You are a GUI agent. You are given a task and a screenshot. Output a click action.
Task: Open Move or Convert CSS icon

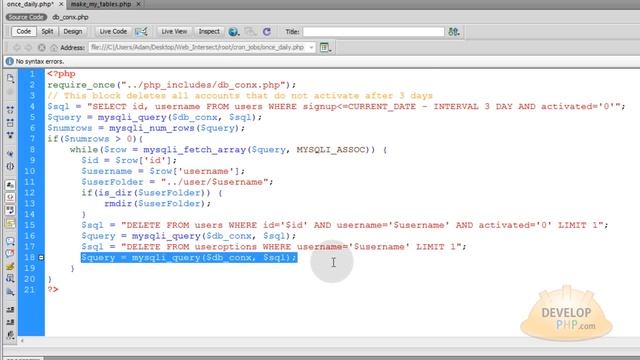(x=10, y=291)
